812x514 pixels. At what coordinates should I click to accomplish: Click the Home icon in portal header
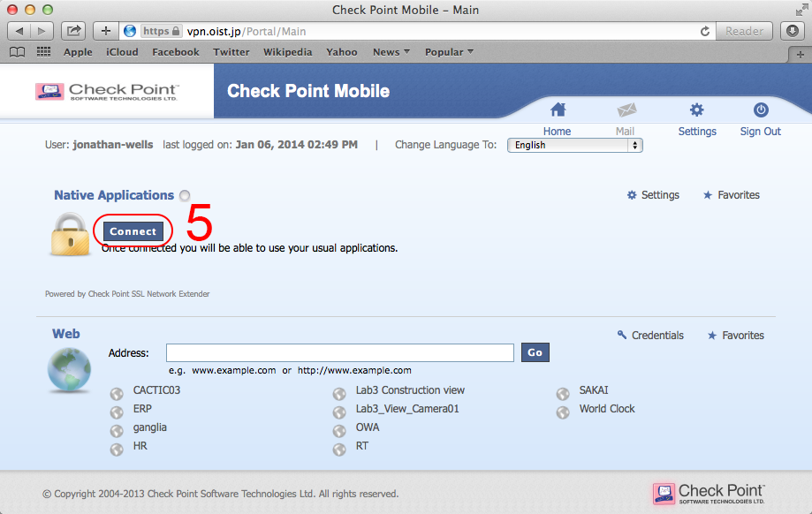tap(557, 110)
